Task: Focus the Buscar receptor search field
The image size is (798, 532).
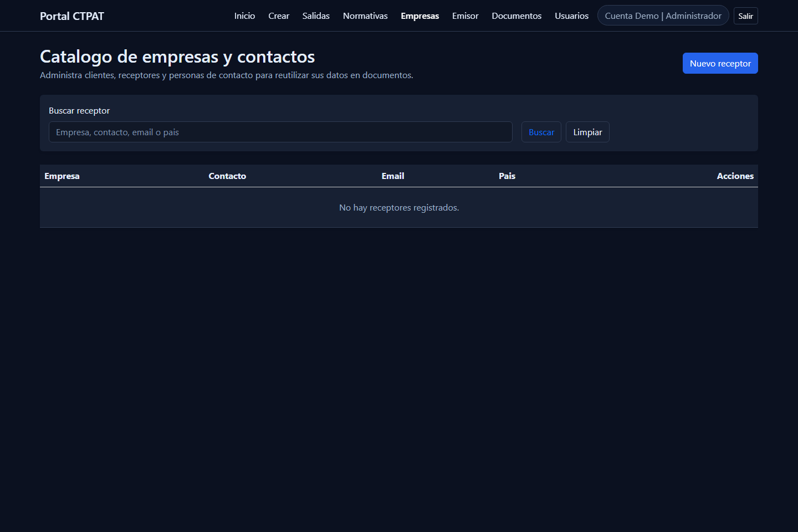Action: click(x=280, y=132)
